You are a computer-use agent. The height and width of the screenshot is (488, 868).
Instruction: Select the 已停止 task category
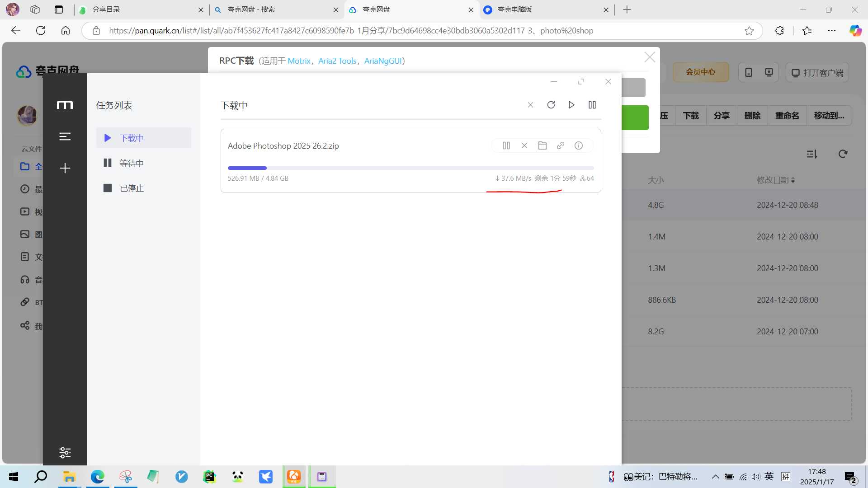click(144, 188)
